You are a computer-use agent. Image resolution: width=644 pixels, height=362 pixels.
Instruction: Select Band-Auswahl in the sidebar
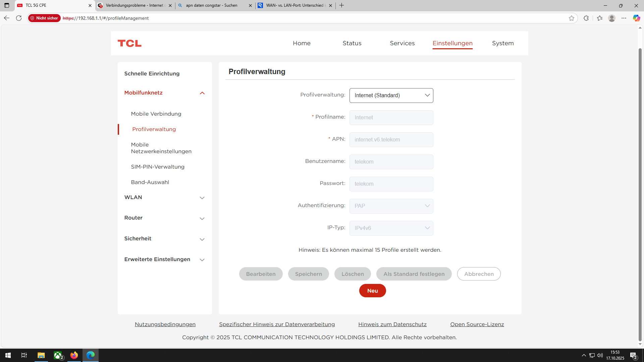pos(150,182)
